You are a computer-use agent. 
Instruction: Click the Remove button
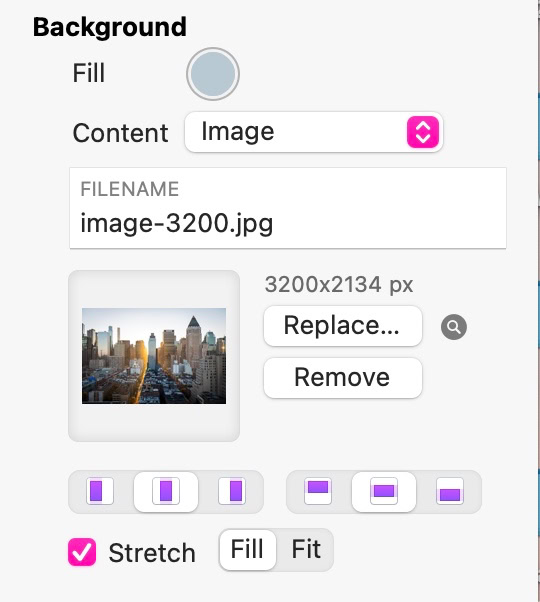[343, 378]
